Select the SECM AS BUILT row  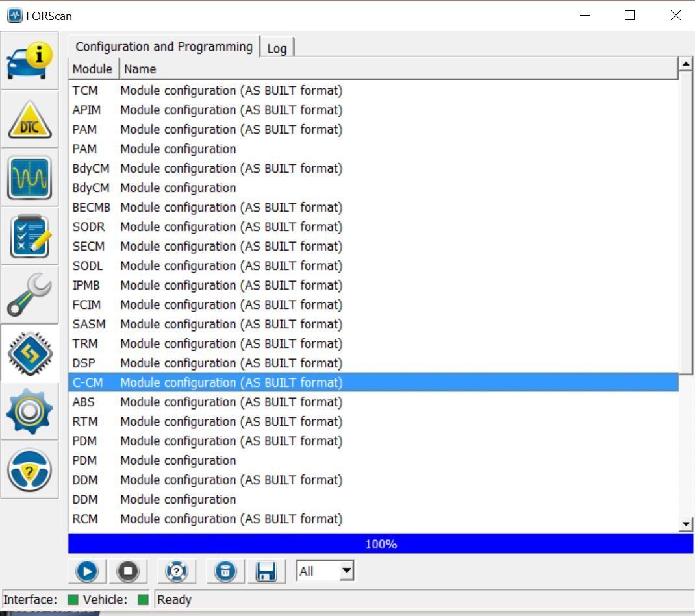(x=373, y=246)
